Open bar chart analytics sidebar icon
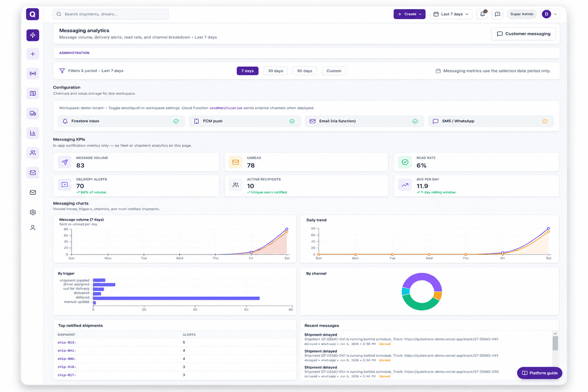Screen dimensions: 588x392 pyautogui.click(x=33, y=133)
